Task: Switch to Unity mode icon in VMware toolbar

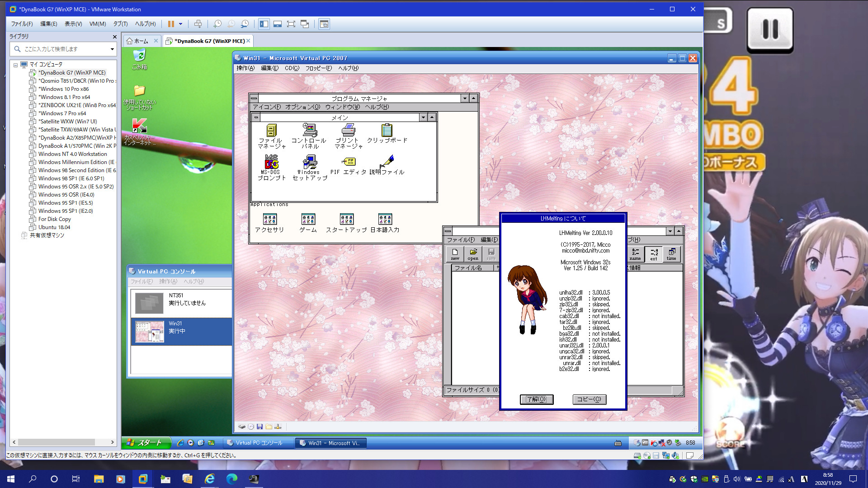Action: [305, 24]
